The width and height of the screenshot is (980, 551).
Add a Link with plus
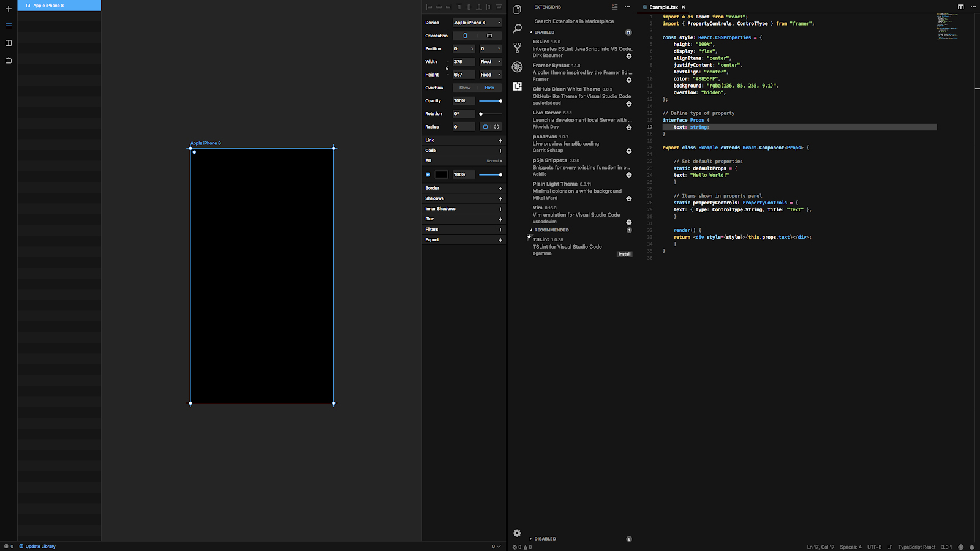click(x=500, y=140)
